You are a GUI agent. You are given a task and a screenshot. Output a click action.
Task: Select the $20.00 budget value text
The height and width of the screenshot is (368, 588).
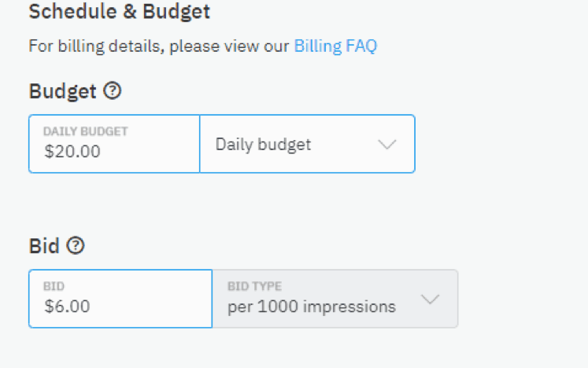pos(72,152)
